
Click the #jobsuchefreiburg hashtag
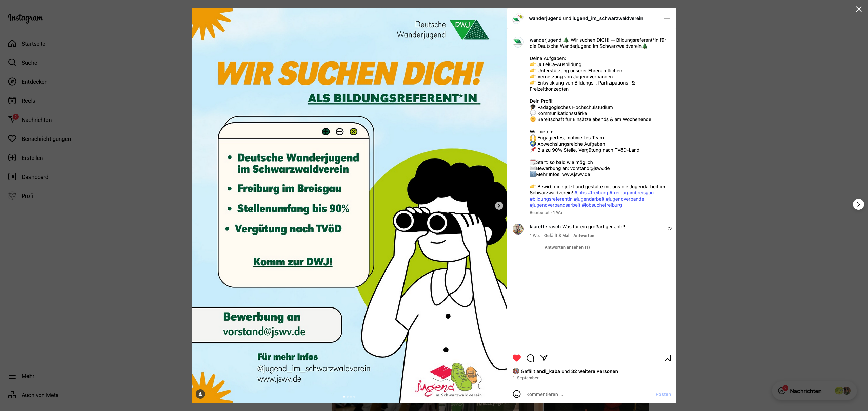[x=602, y=205]
